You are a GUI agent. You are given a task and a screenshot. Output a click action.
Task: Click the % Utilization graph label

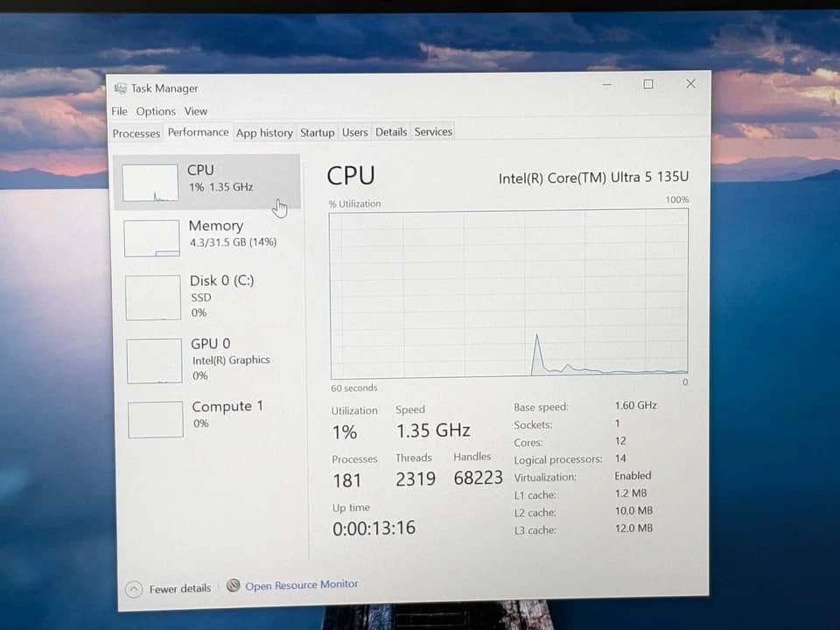[x=354, y=204]
